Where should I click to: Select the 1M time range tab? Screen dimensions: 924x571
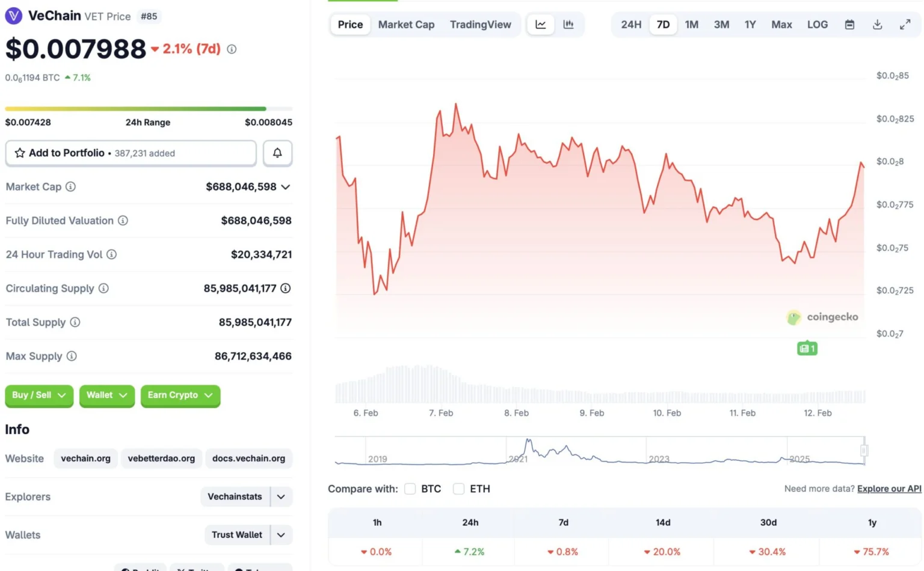point(692,25)
